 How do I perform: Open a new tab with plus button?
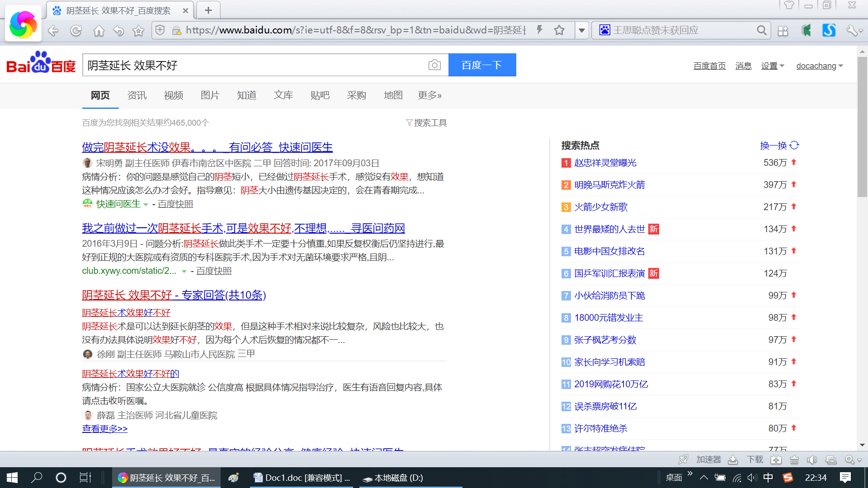click(x=208, y=10)
